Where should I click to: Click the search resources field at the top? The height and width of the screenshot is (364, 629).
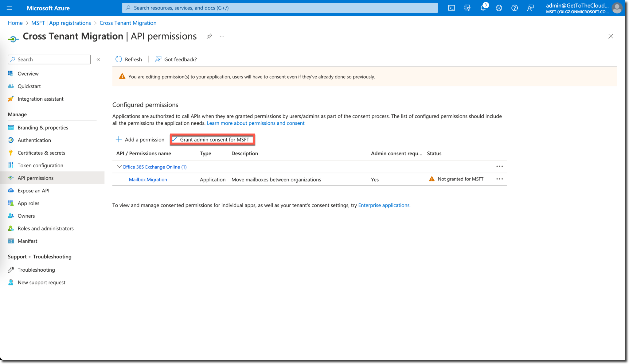click(279, 8)
